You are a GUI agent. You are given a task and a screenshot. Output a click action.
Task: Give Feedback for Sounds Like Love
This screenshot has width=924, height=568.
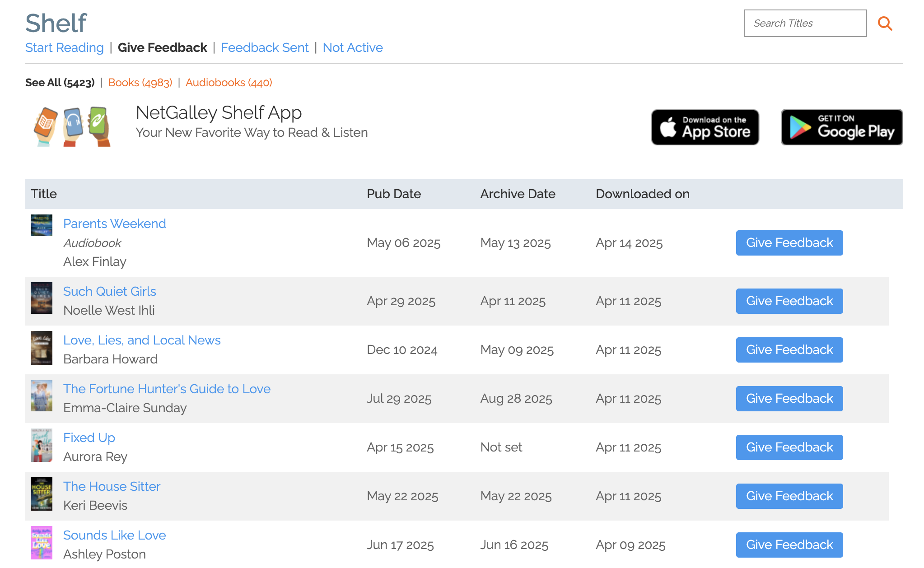(789, 545)
